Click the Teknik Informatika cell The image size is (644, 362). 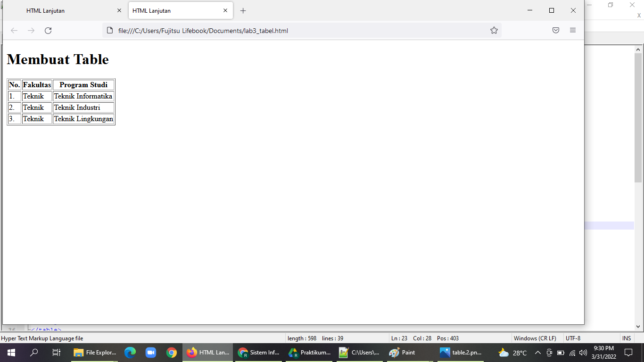pyautogui.click(x=83, y=96)
